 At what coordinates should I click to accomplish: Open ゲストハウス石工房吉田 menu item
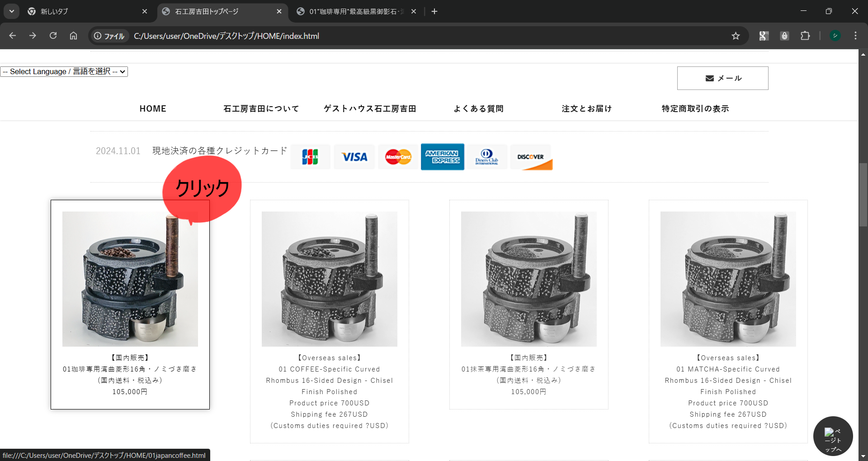[370, 108]
